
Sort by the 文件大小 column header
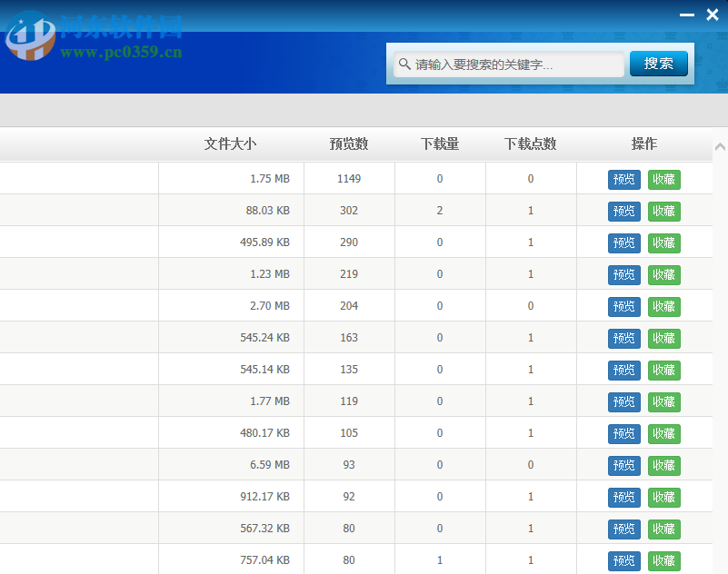point(231,143)
